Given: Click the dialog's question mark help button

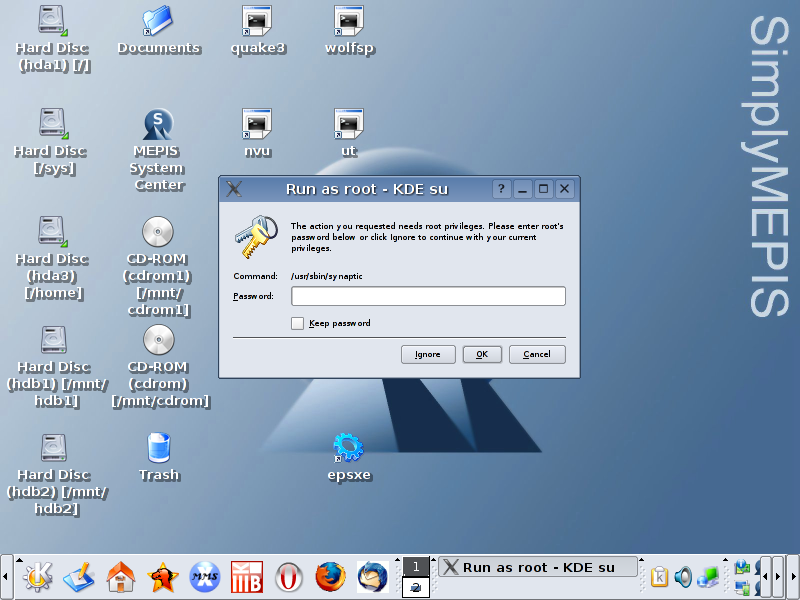Looking at the screenshot, I should [x=502, y=189].
